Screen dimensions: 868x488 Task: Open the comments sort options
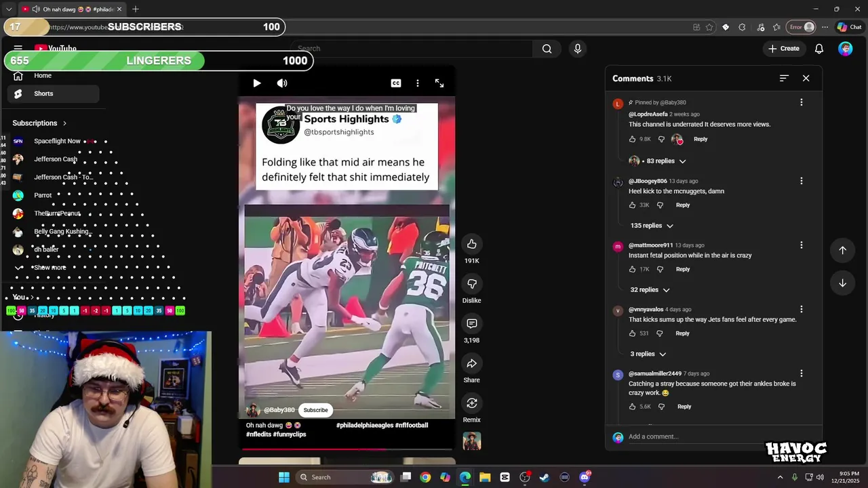coord(784,79)
